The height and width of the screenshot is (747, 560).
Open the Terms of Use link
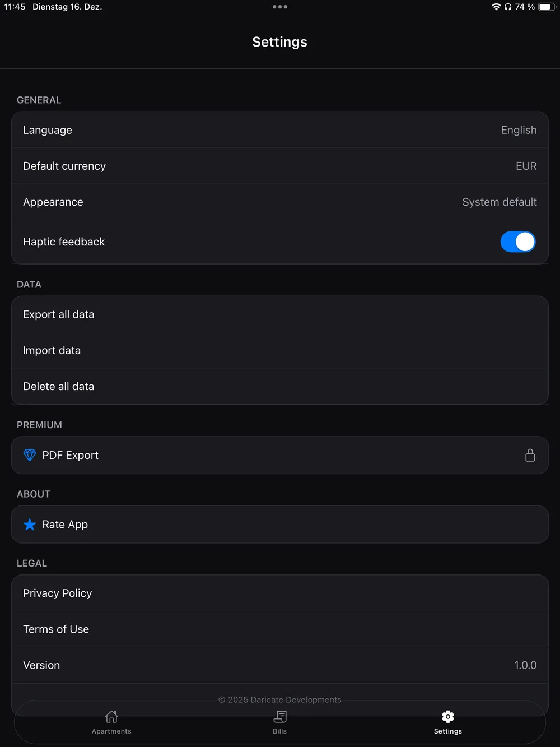click(x=280, y=629)
